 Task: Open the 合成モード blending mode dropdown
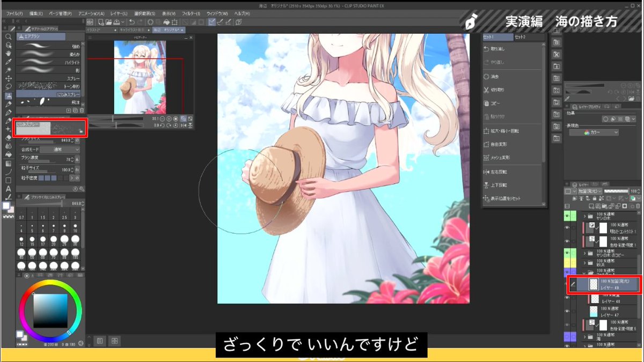pos(59,149)
